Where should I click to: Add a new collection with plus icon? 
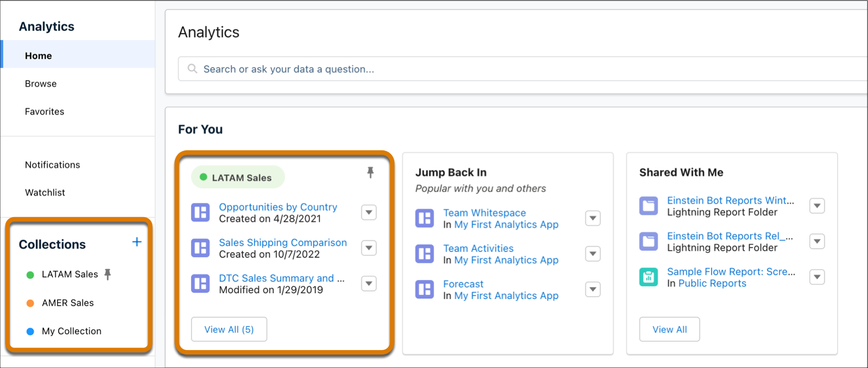tap(137, 242)
